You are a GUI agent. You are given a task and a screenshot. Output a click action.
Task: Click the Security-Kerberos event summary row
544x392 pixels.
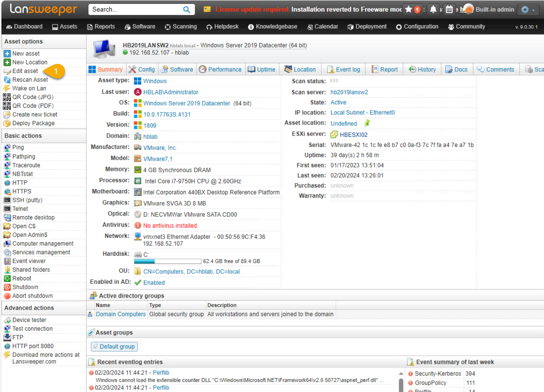441,374
